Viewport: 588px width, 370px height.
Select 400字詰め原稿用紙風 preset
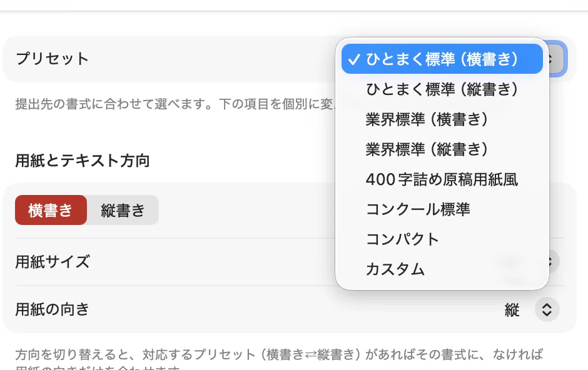[442, 179]
